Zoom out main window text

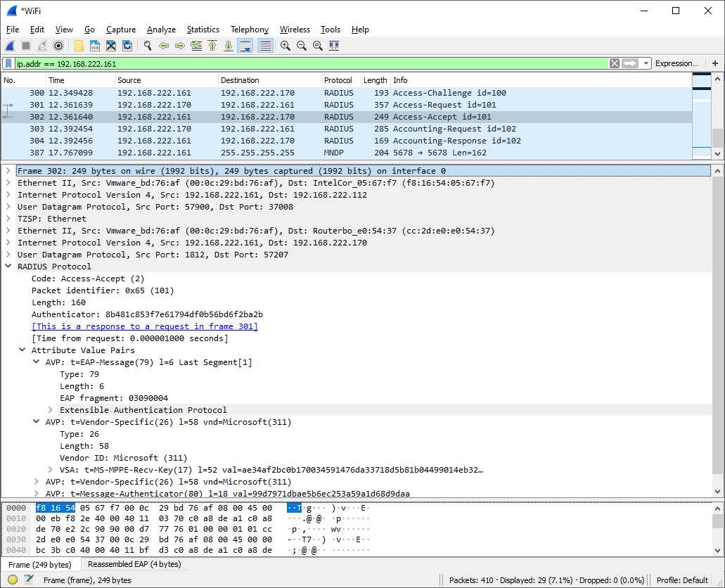point(302,46)
